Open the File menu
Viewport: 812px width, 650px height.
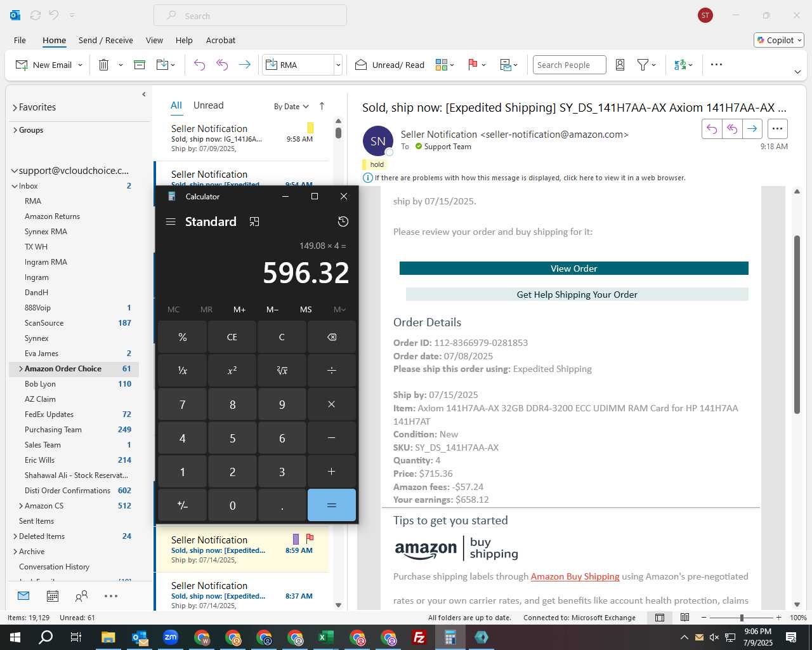point(20,40)
